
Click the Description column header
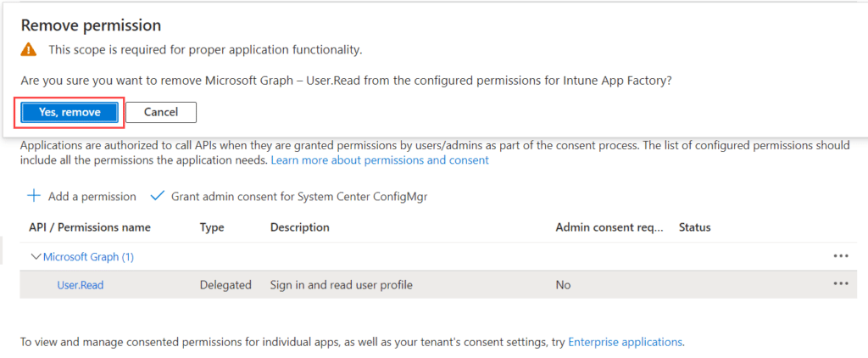pyautogui.click(x=299, y=227)
